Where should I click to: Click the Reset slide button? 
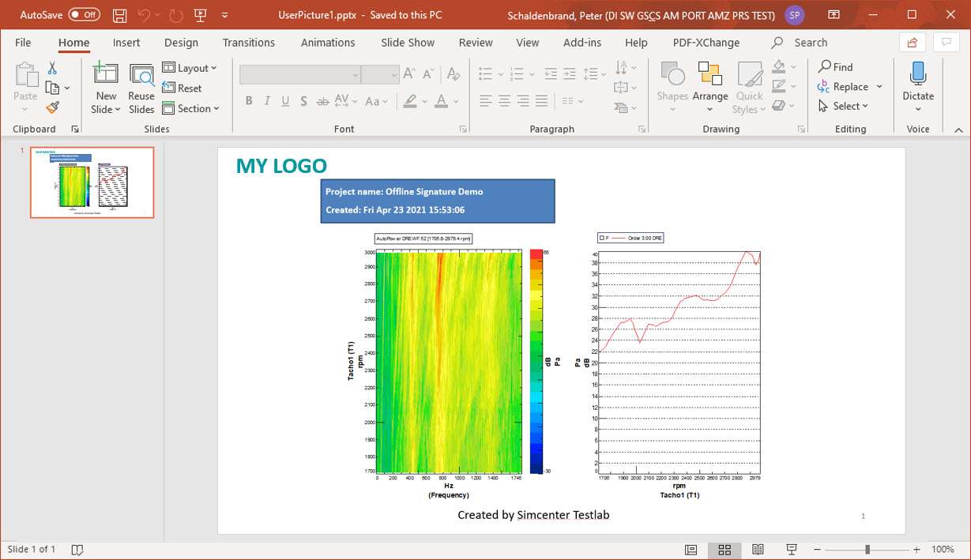(183, 88)
